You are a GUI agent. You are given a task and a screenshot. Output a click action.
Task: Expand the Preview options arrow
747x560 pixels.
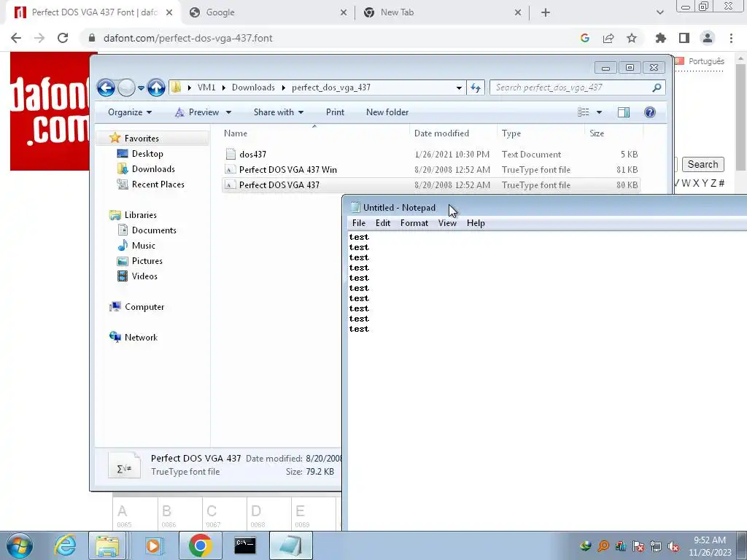(x=228, y=112)
